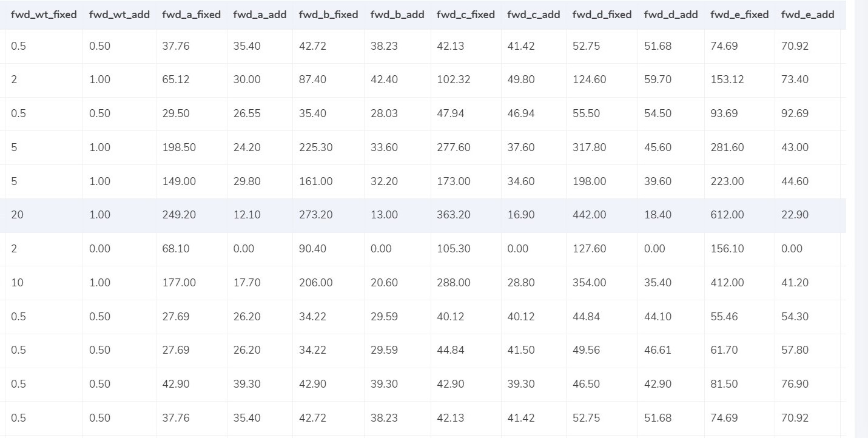Sort by the fwd_wt_add column header

tap(118, 15)
